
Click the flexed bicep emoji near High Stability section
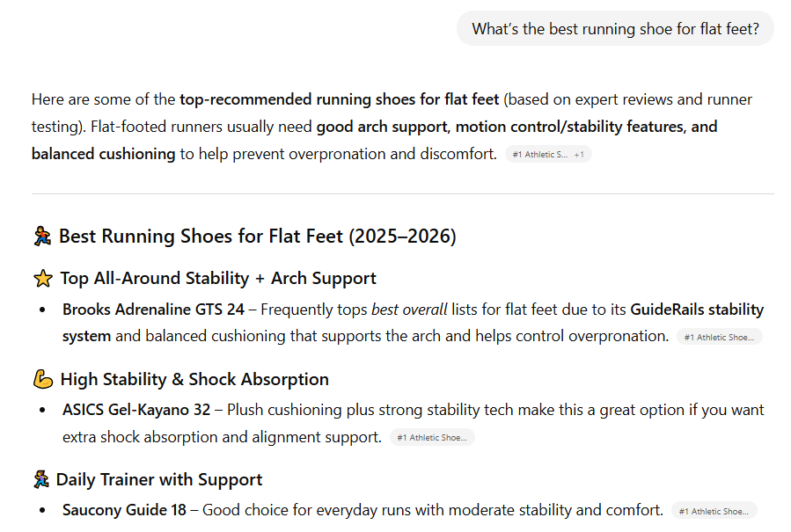42,379
